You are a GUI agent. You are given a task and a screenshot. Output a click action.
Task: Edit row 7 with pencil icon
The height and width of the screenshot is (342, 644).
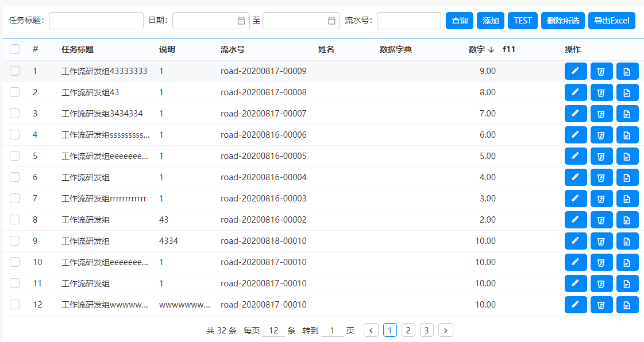coord(576,199)
